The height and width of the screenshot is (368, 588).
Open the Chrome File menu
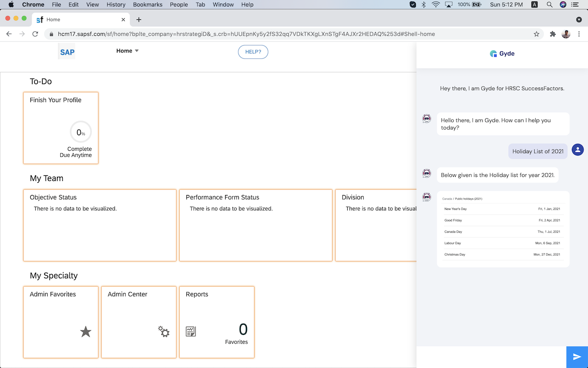[x=57, y=5]
